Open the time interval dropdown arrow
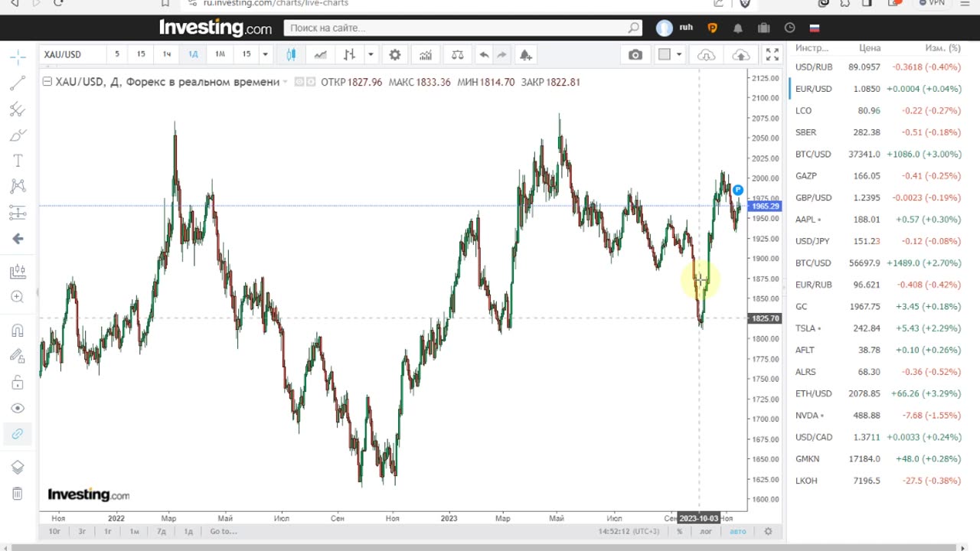The width and height of the screenshot is (980, 551). pyautogui.click(x=265, y=54)
